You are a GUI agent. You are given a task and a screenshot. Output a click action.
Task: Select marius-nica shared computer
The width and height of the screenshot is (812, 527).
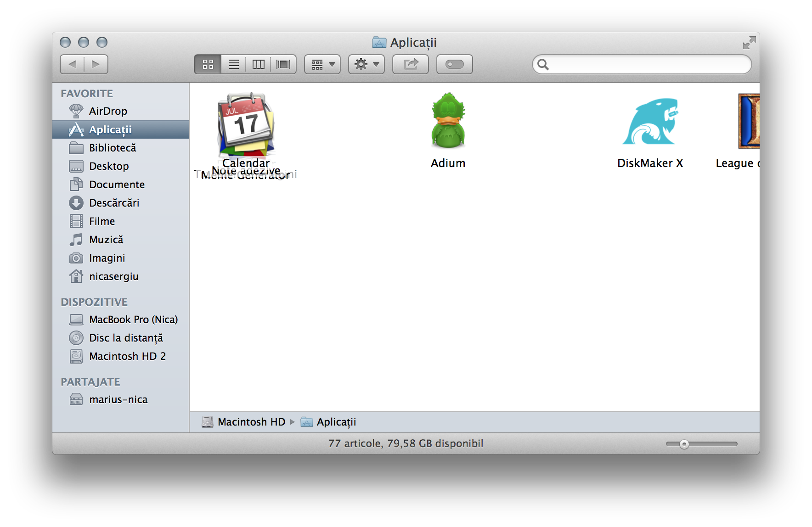tap(121, 399)
